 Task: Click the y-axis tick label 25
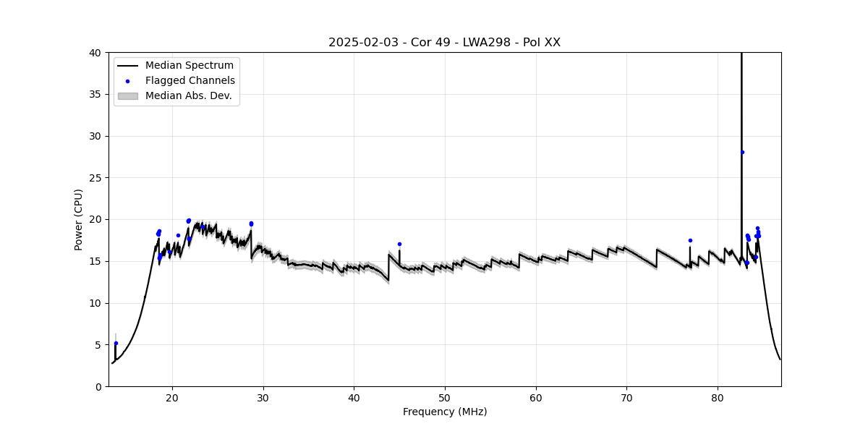coord(95,178)
